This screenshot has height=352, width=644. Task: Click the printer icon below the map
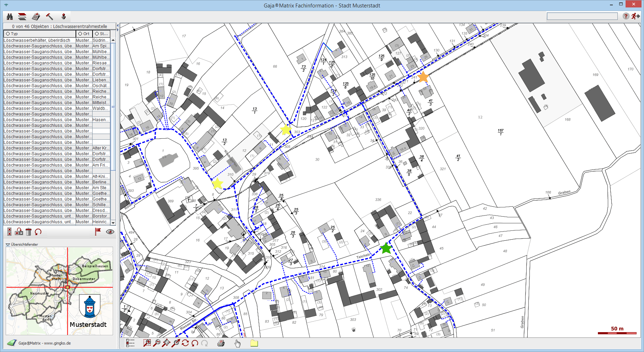coord(221,343)
